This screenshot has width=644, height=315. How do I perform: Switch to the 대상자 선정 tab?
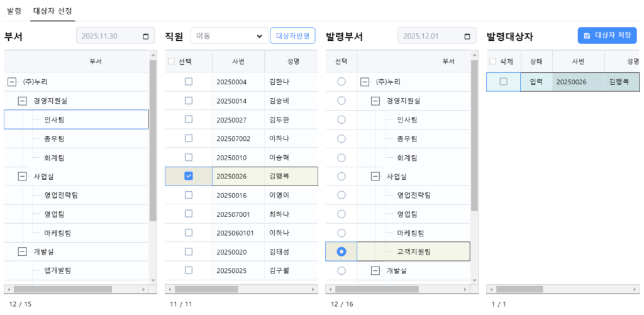[52, 11]
